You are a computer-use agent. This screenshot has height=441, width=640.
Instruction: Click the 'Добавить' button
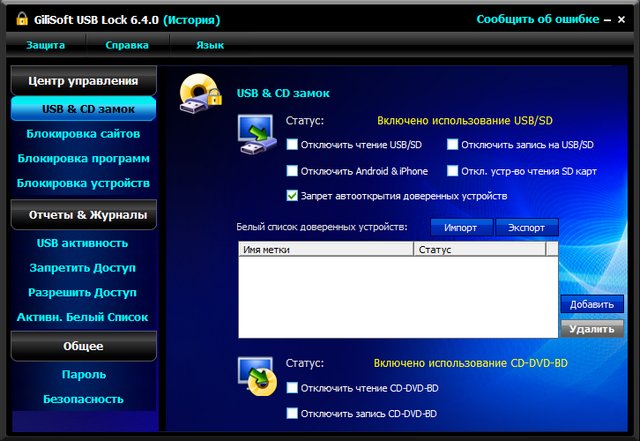click(591, 304)
